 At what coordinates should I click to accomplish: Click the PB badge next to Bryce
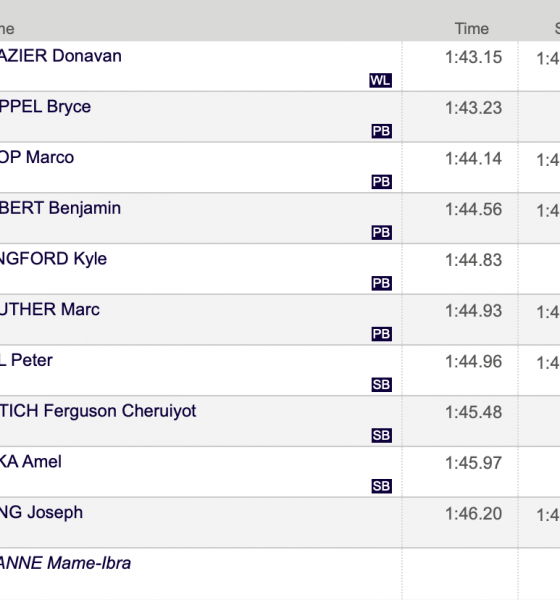382,131
